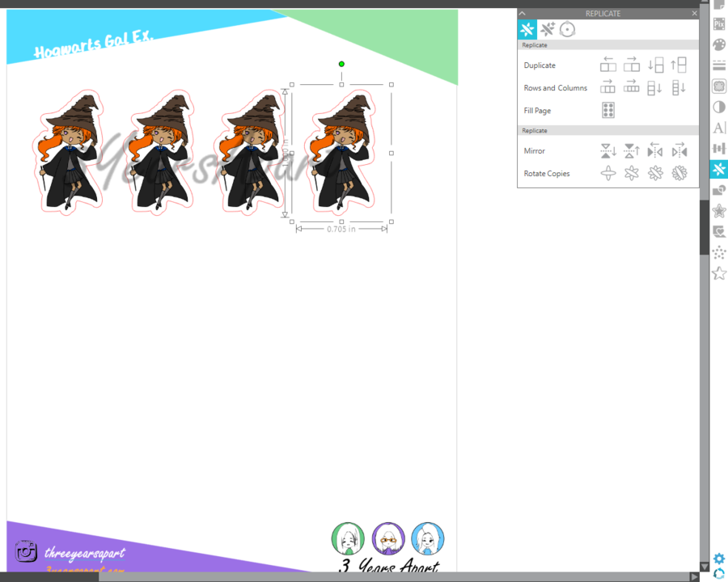Select the Mirror Left icon
This screenshot has height=582, width=728.
coord(656,150)
